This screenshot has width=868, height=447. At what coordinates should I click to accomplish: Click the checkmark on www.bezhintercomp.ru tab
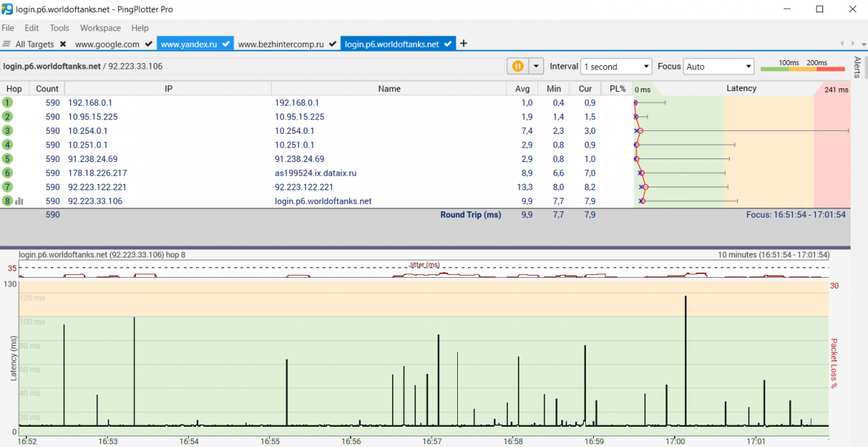(x=333, y=44)
